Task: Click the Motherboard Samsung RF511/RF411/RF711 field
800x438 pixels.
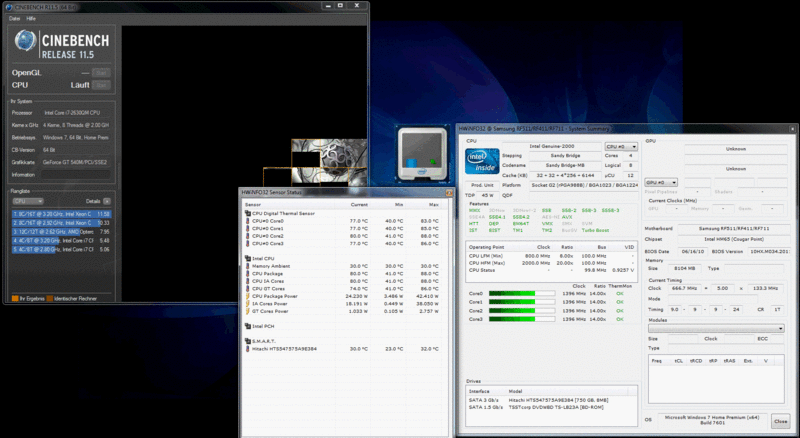Action: [x=734, y=229]
